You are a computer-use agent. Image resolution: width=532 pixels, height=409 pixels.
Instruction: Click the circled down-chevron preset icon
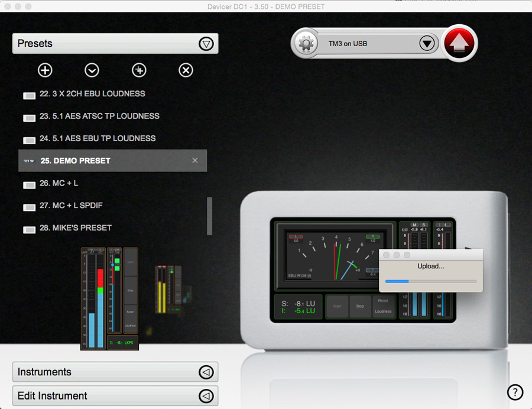[x=92, y=70]
